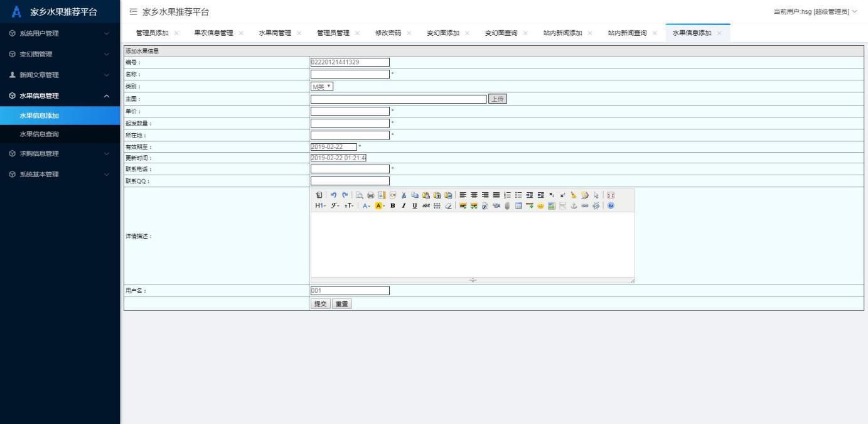Image resolution: width=868 pixels, height=424 pixels.
Task: Insert an anchor in the editor
Action: coord(573,205)
